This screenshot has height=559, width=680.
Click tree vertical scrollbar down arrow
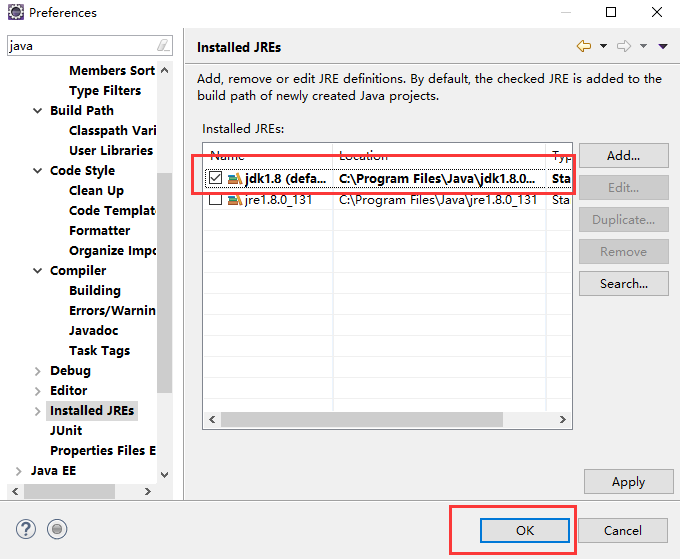(164, 474)
